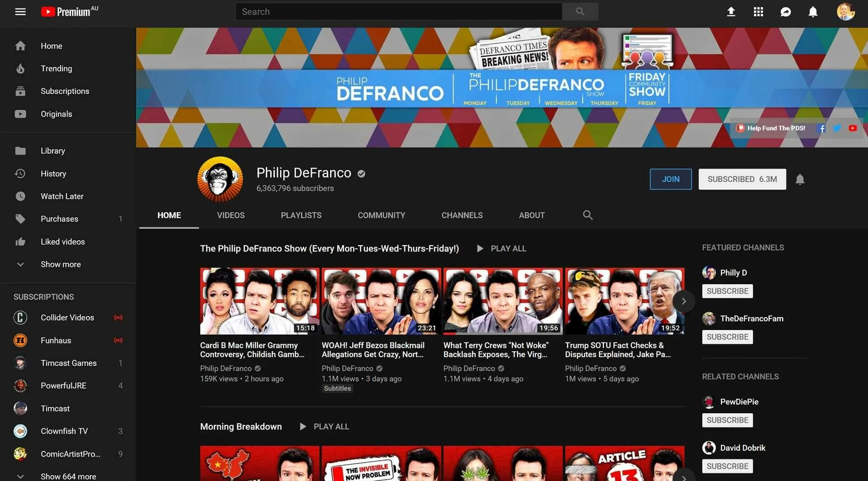Open the channel's YouTube link icon in the banner
The height and width of the screenshot is (481, 868).
853,128
